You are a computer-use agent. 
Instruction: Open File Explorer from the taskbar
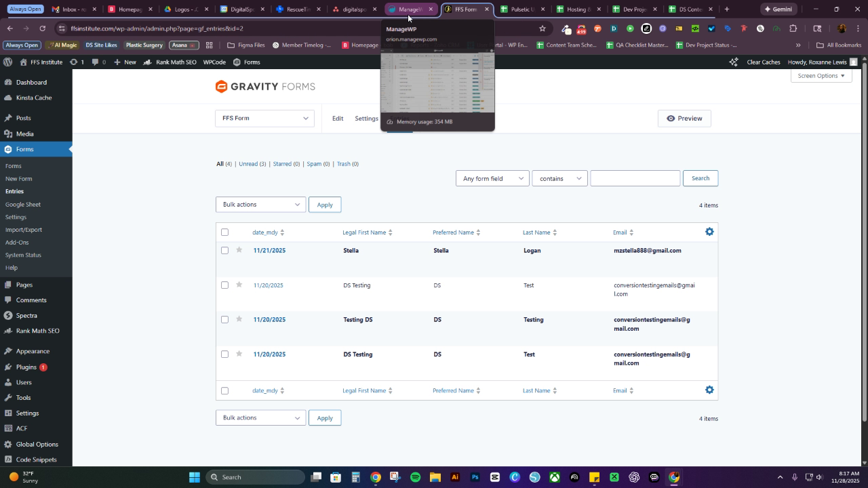click(435, 477)
